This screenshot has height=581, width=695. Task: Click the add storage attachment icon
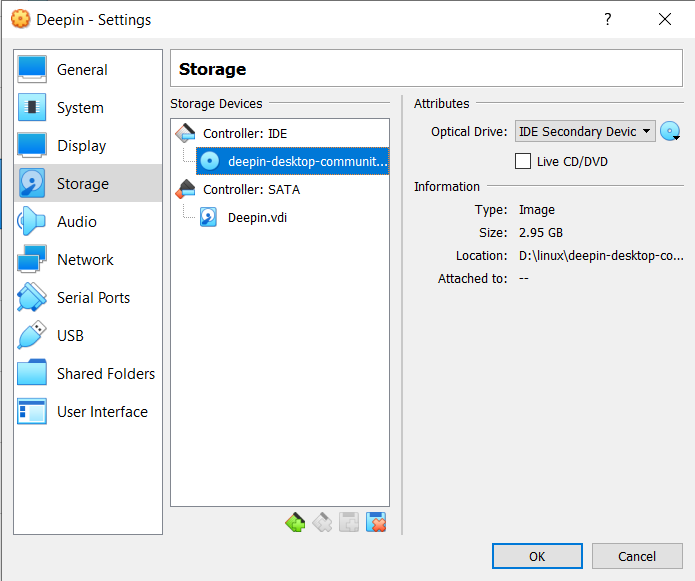click(x=349, y=522)
